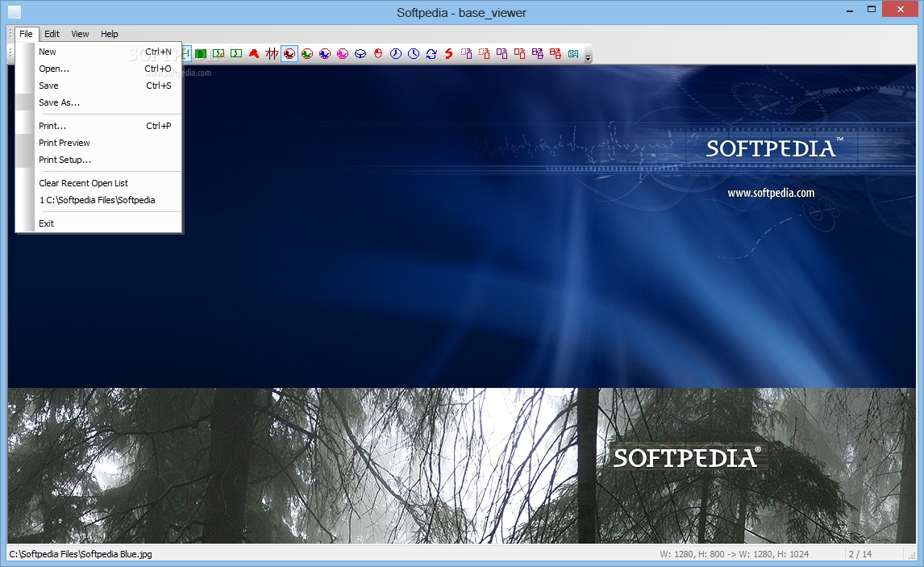Click the W: 1280, H: 800 dimensions text
924x567 pixels.
[x=734, y=554]
